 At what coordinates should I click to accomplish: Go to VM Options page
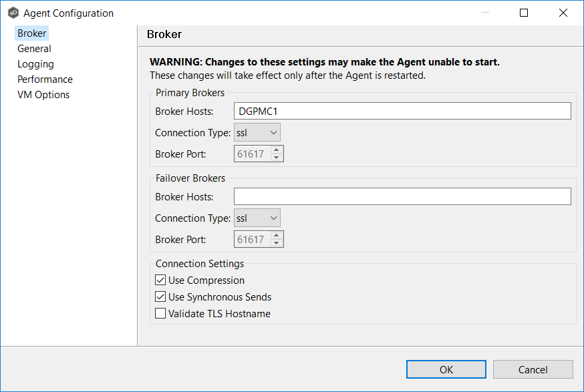[43, 95]
